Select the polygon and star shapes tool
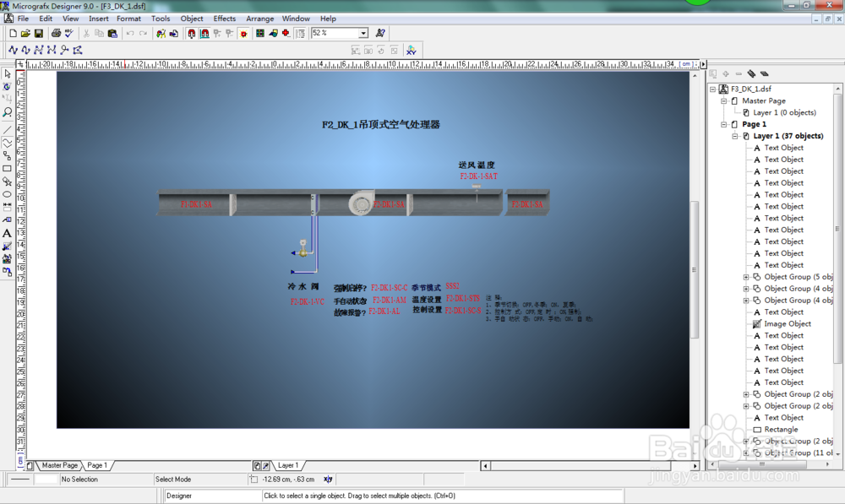The height and width of the screenshot is (504, 845). pyautogui.click(x=7, y=182)
